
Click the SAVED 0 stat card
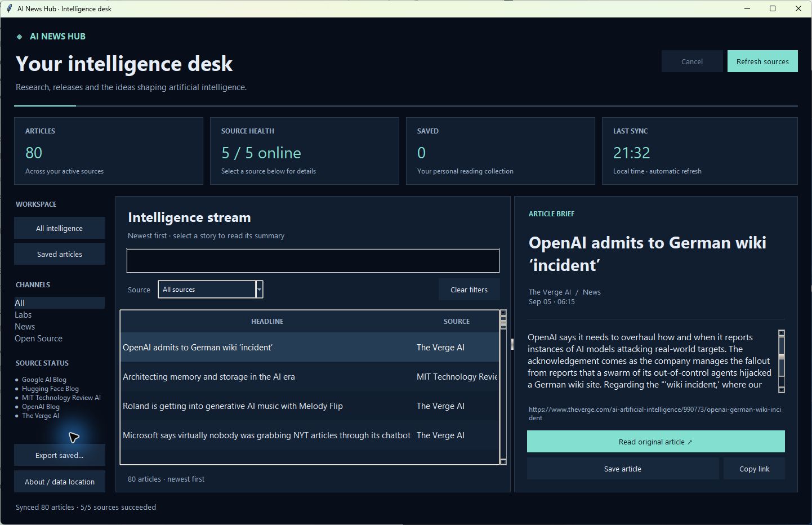tap(501, 151)
